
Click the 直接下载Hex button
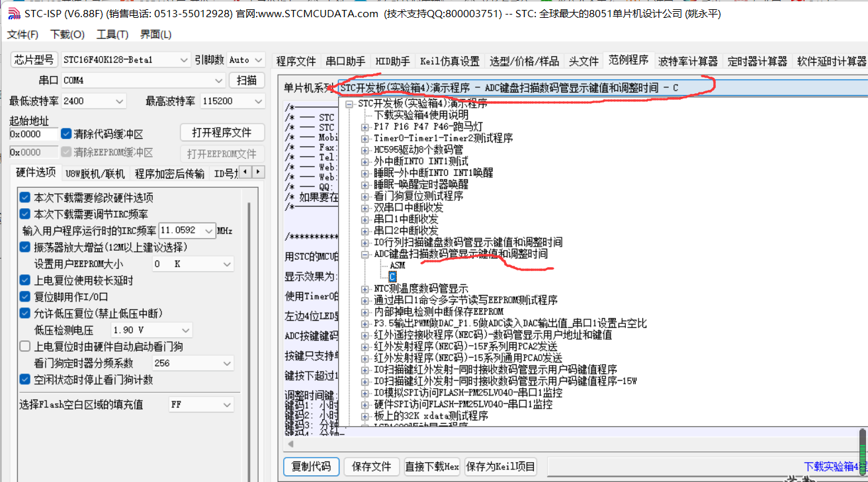(433, 466)
